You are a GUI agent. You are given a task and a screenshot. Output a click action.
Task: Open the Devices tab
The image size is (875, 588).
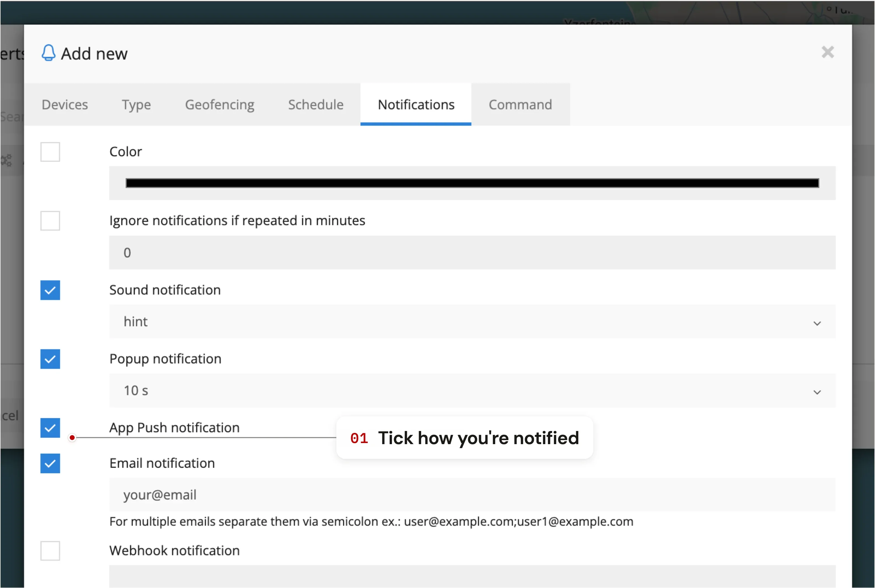(65, 105)
